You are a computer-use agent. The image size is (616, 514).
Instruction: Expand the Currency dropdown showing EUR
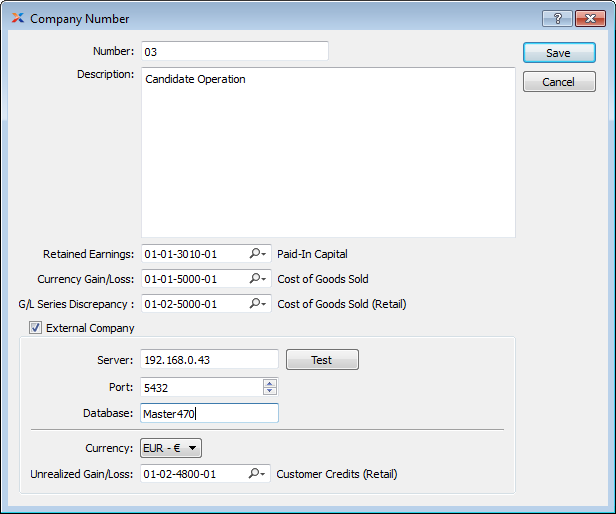click(x=172, y=448)
